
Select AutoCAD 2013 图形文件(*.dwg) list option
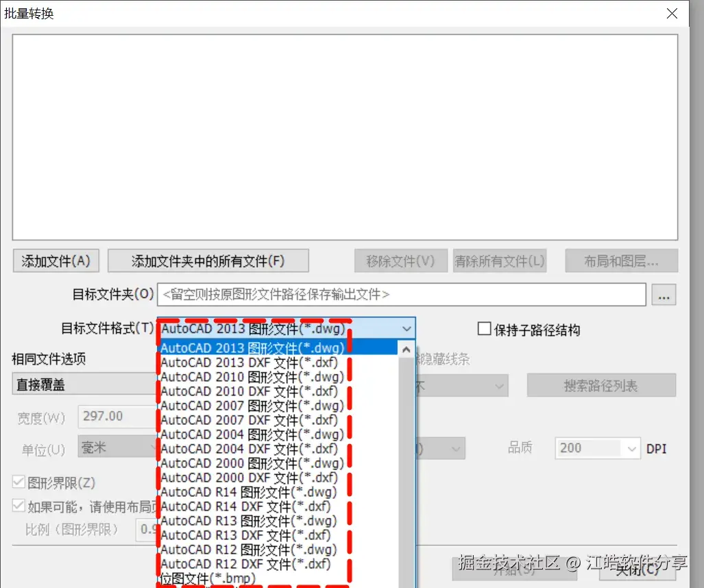click(278, 348)
